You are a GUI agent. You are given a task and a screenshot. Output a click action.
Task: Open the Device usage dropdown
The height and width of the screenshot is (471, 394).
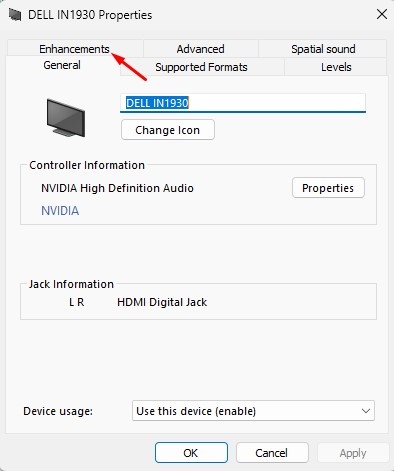tap(253, 411)
